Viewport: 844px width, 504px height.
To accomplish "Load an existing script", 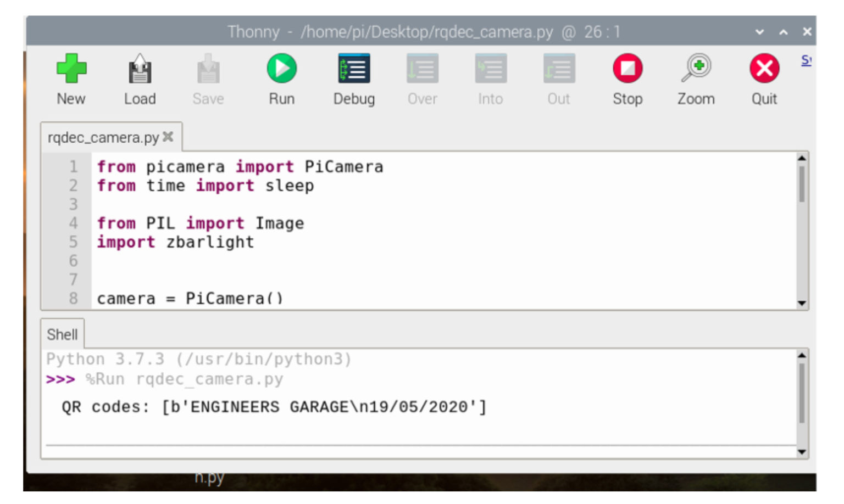I will click(140, 77).
